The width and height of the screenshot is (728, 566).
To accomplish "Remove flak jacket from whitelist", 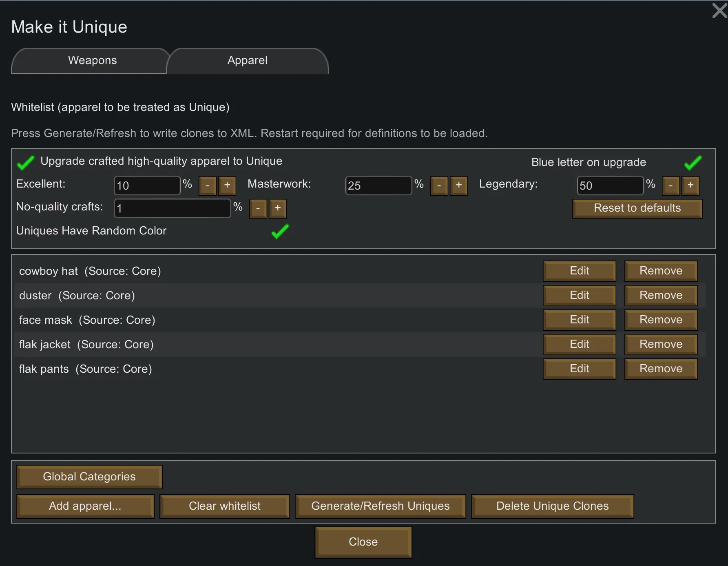I will pyautogui.click(x=661, y=345).
